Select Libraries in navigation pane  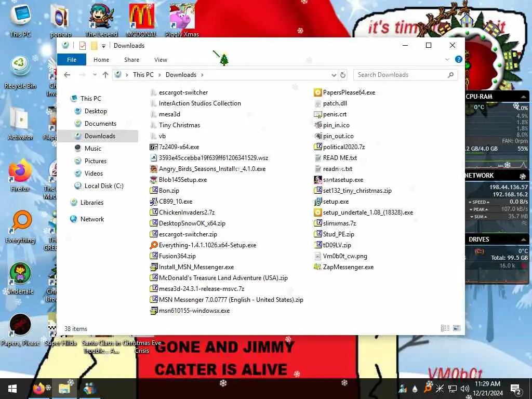[91, 203]
